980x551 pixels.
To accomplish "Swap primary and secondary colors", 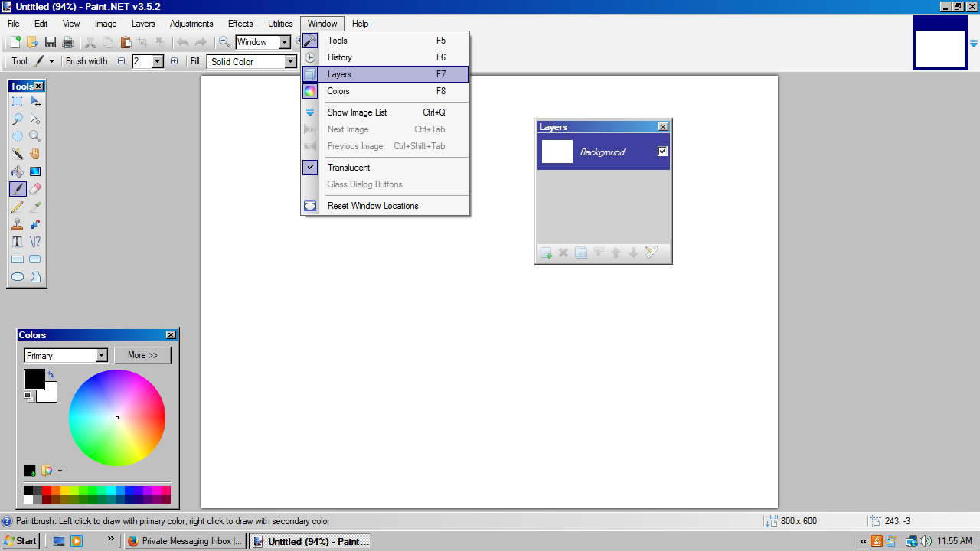I will (51, 375).
